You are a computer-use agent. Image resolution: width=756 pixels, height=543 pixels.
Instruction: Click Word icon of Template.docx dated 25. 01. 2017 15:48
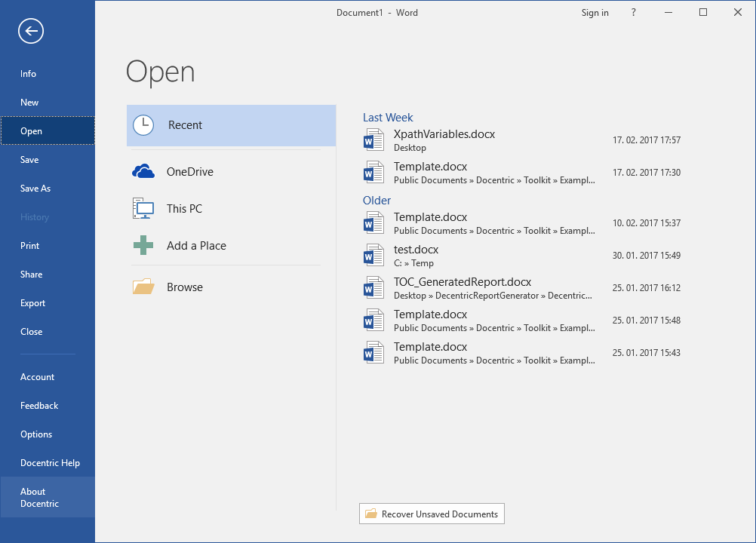[x=373, y=320]
